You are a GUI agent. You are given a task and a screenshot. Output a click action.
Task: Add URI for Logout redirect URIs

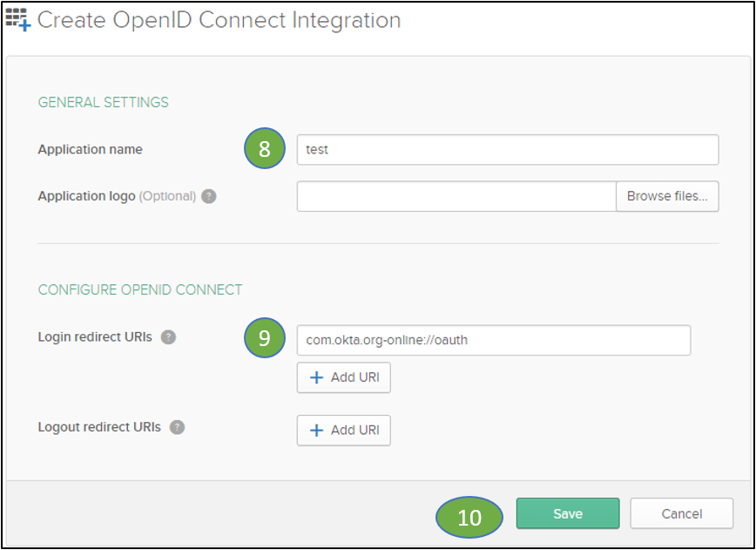(x=344, y=431)
